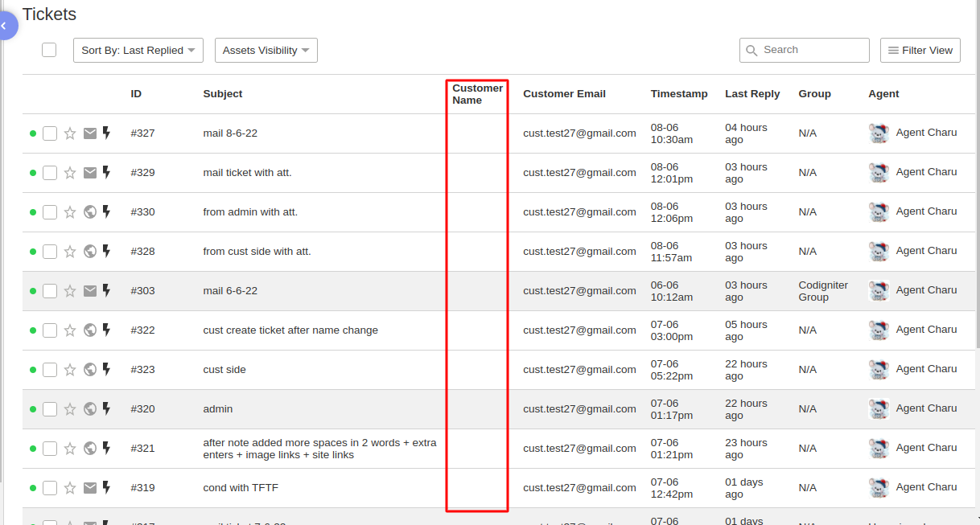The height and width of the screenshot is (525, 980).
Task: Select checkbox for ticket #303
Action: pos(50,291)
